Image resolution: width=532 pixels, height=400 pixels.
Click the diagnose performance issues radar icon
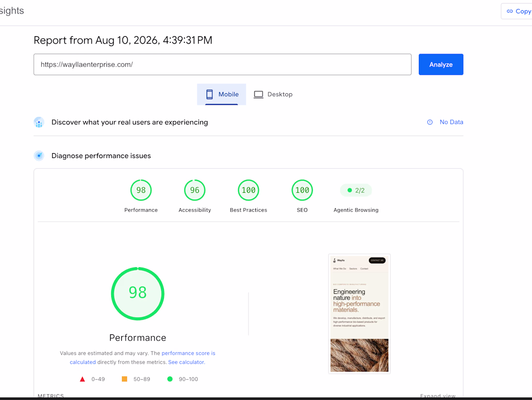click(39, 156)
